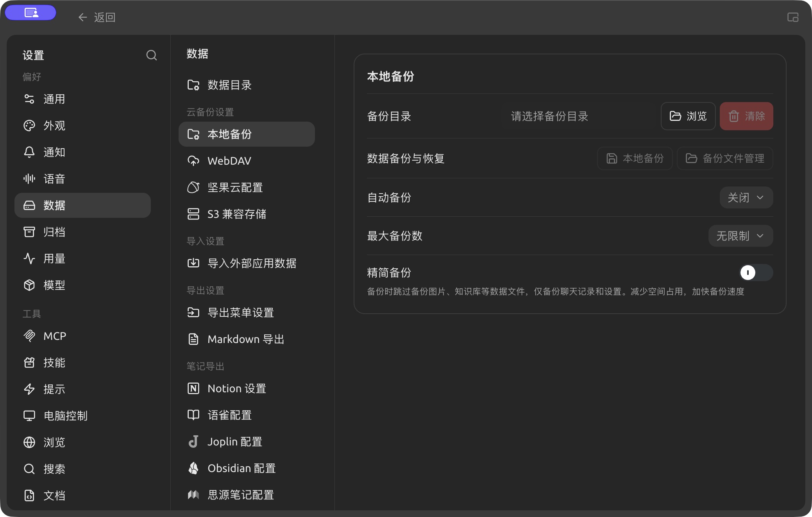The width and height of the screenshot is (812, 517).
Task: Open the Obsidian 配置 icon entry
Action: click(193, 468)
